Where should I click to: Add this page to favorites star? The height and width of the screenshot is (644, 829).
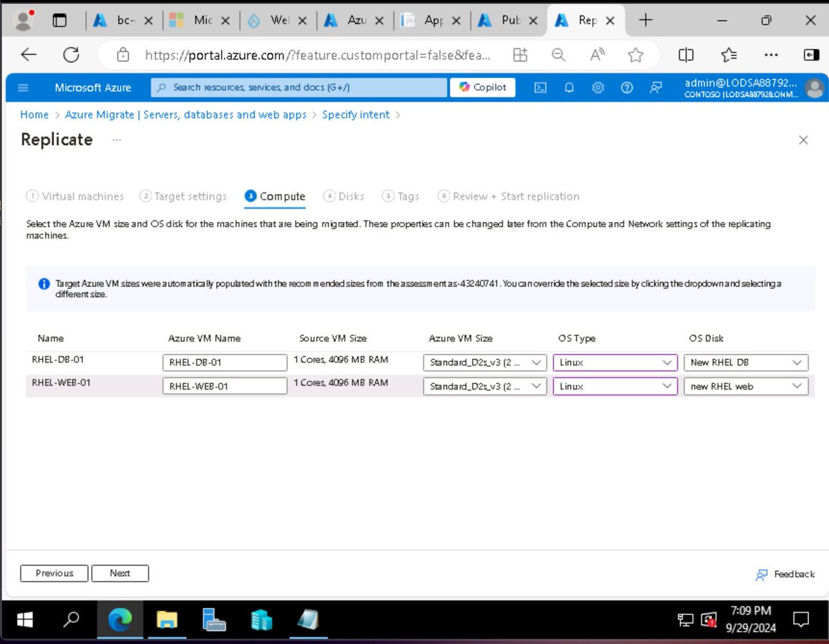coord(636,55)
